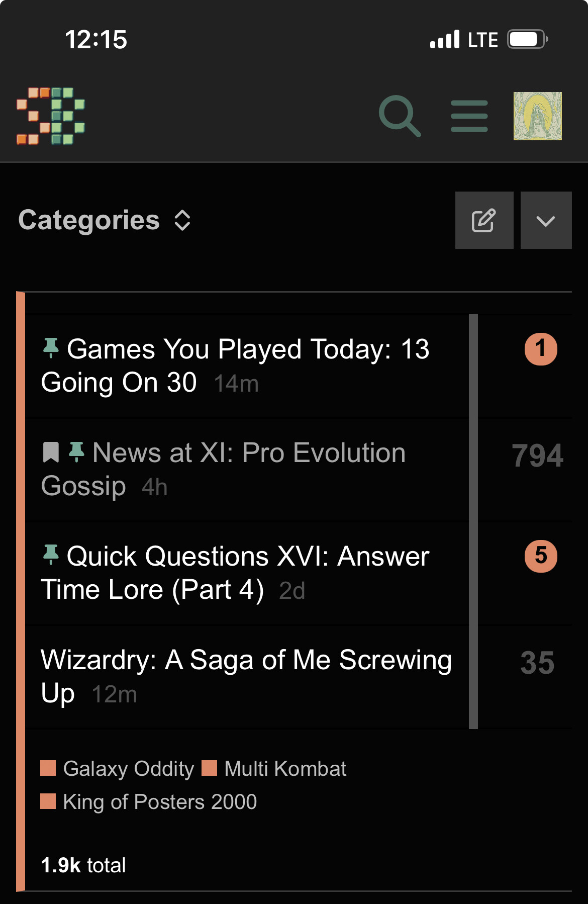Click the new topic compose icon
Image resolution: width=588 pixels, height=904 pixels.
[x=484, y=220]
